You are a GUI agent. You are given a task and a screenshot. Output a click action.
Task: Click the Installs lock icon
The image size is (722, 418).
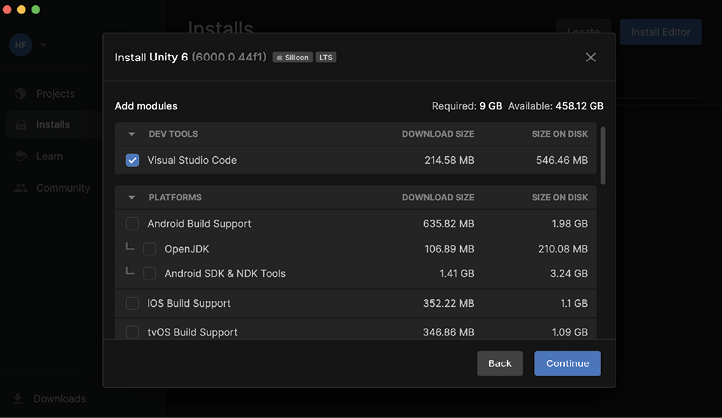coord(21,125)
